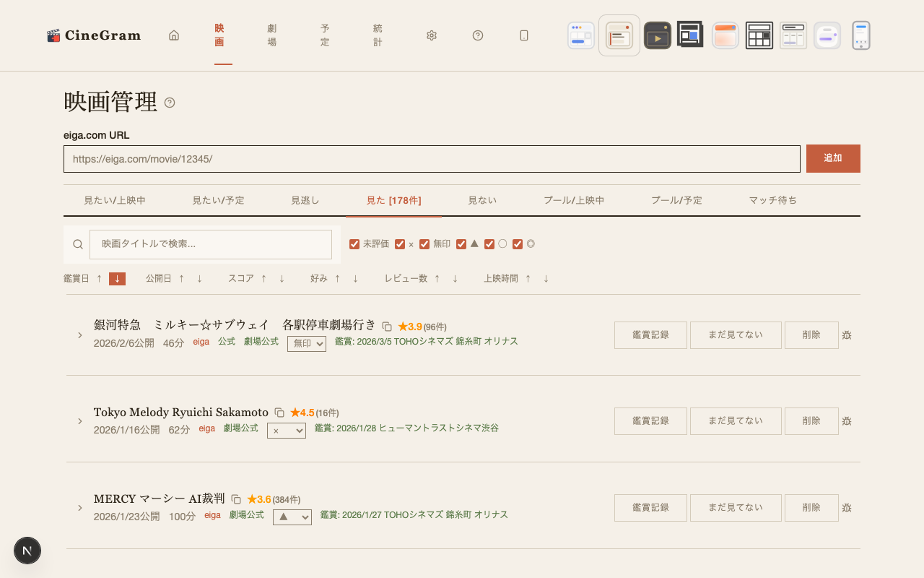This screenshot has width=924, height=578.
Task: Click the eiga.com URL input field
Action: tap(432, 159)
